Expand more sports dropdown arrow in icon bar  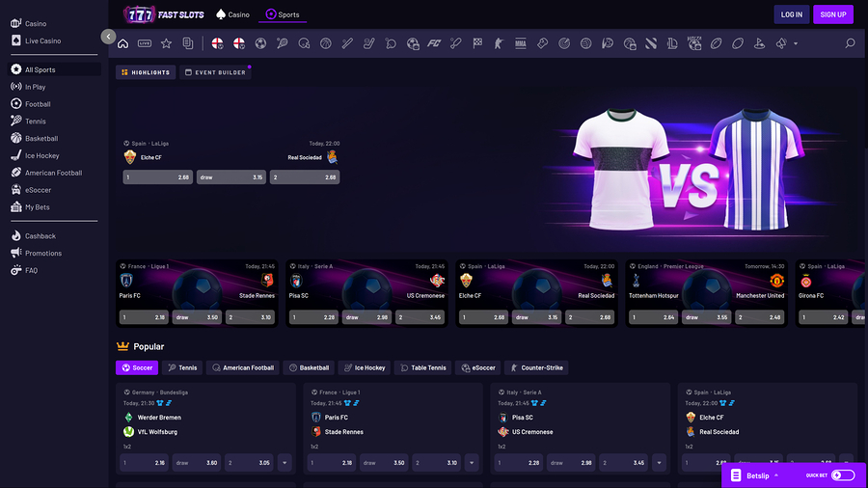[796, 43]
